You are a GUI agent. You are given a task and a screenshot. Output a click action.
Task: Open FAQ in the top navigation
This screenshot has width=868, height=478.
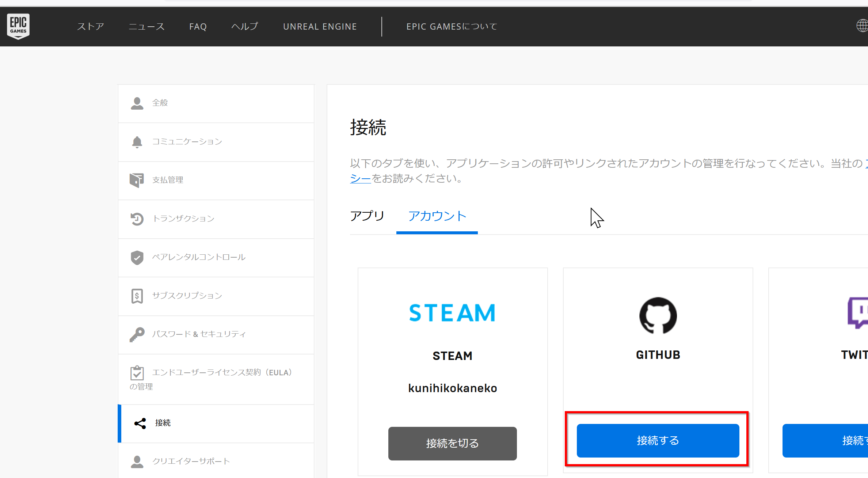click(198, 27)
